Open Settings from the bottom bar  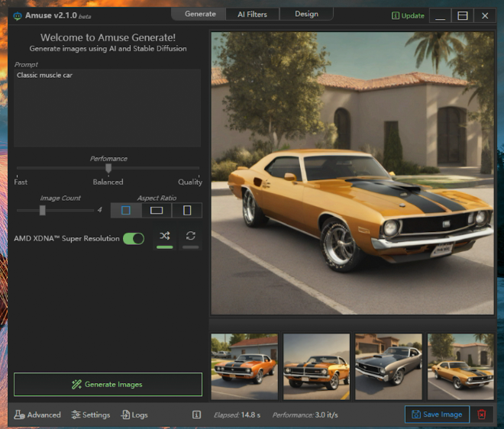click(x=91, y=414)
